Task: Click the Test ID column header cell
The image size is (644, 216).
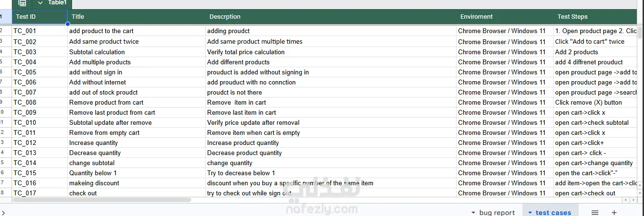Action: click(39, 17)
